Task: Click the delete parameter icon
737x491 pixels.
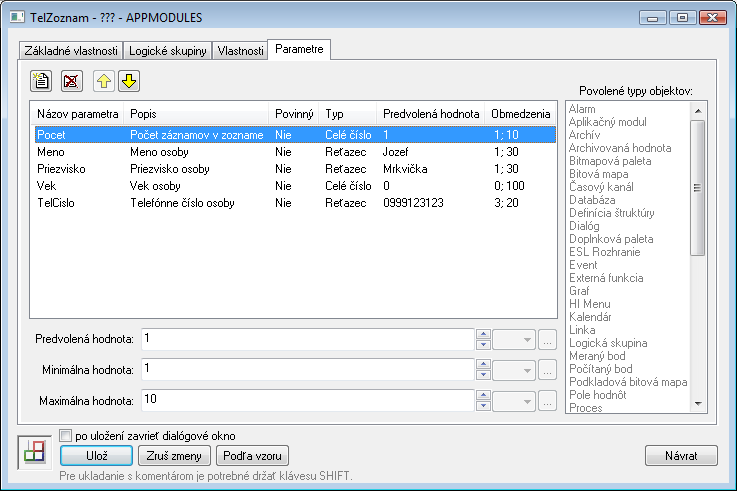Action: (70, 80)
